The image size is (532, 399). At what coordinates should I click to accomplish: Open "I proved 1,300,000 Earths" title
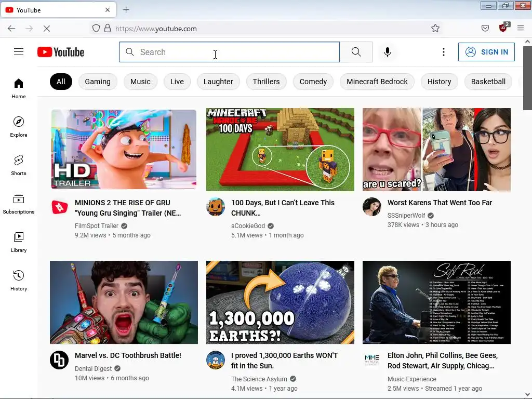pyautogui.click(x=284, y=361)
